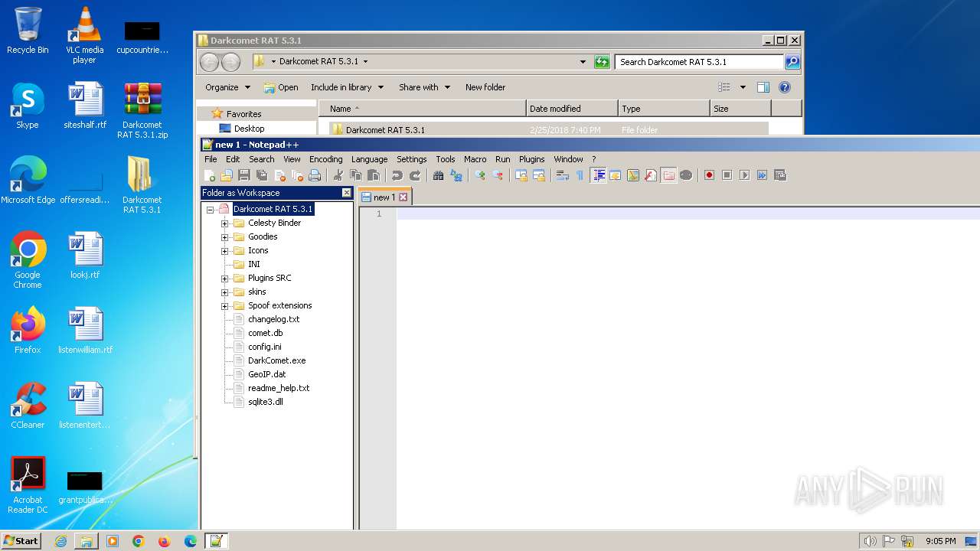Open the User Defined Language dialog icon
This screenshot has height=551, width=980.
coord(615,175)
